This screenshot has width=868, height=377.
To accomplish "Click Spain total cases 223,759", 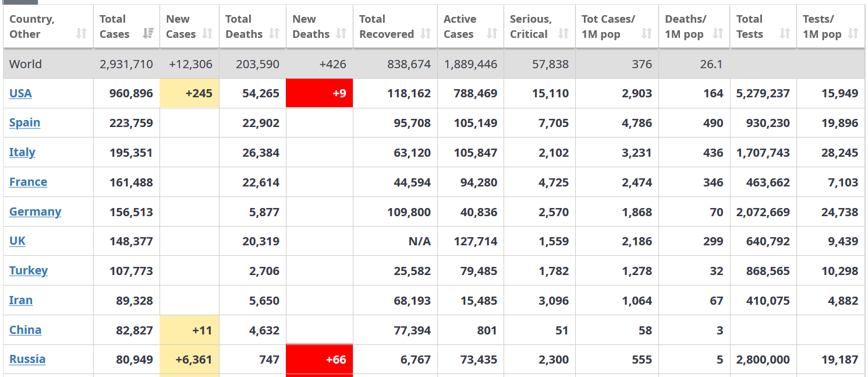I will tap(131, 123).
